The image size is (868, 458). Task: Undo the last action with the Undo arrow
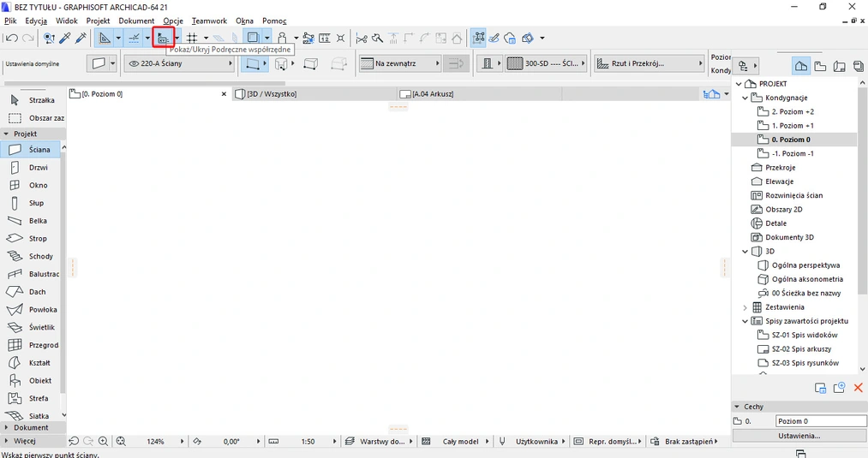(11, 39)
